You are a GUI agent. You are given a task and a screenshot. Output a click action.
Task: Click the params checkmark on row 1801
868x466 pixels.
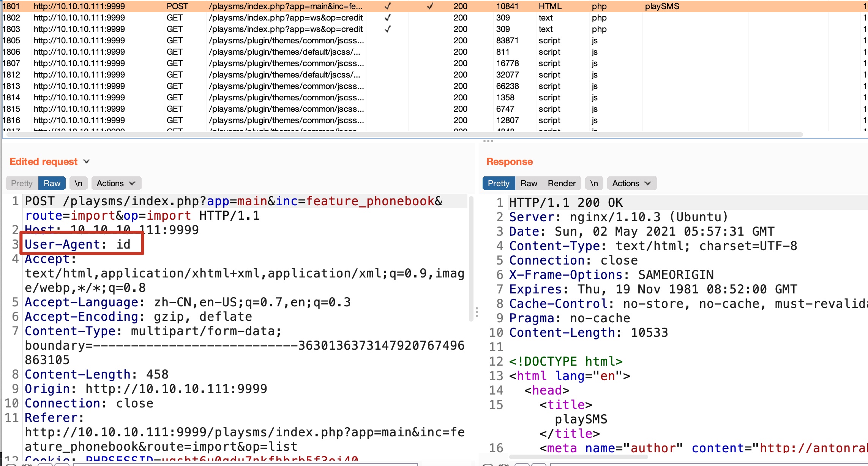pos(387,6)
